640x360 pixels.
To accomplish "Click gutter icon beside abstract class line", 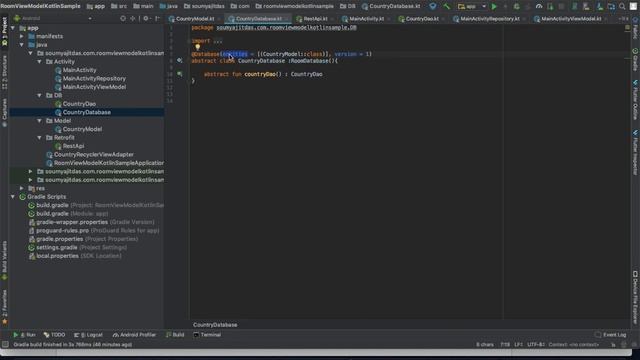I will point(180,60).
